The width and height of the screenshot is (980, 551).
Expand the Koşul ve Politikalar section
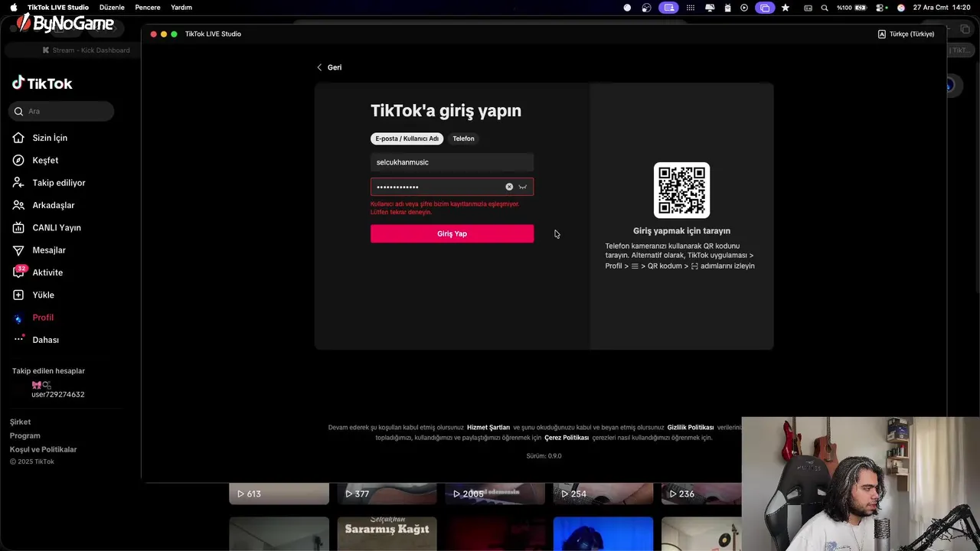43,449
